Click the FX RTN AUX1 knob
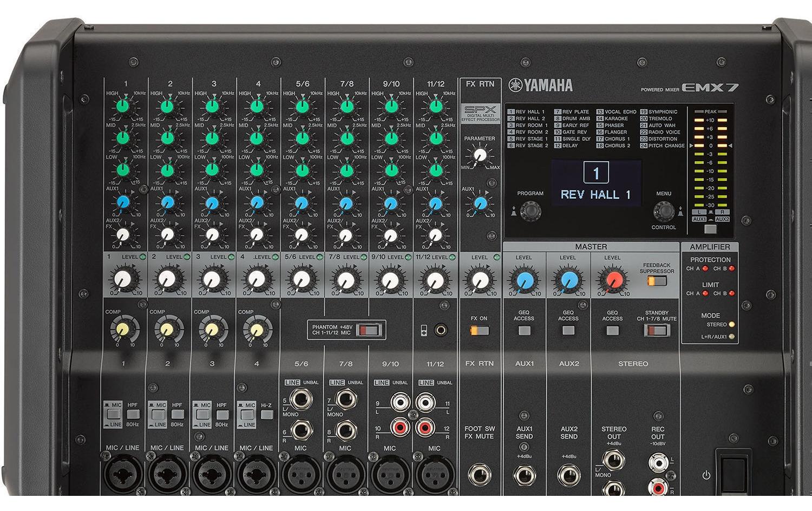Screen dimensions: 812x511 click(480, 204)
